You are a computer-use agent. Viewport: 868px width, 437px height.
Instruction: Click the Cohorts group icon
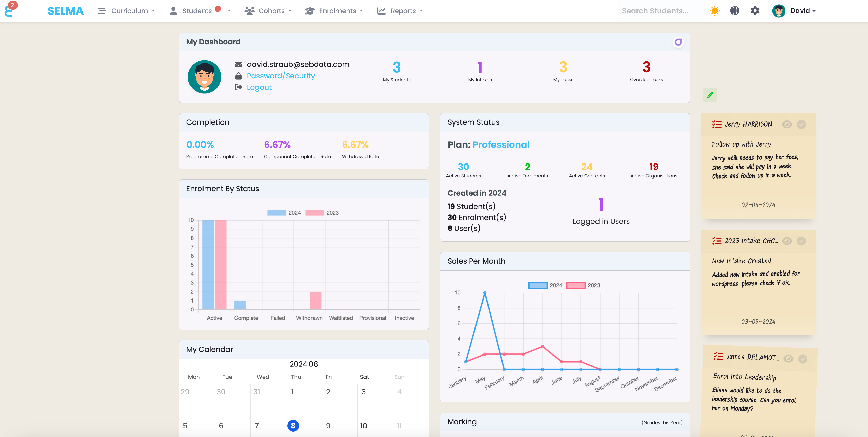(x=249, y=11)
